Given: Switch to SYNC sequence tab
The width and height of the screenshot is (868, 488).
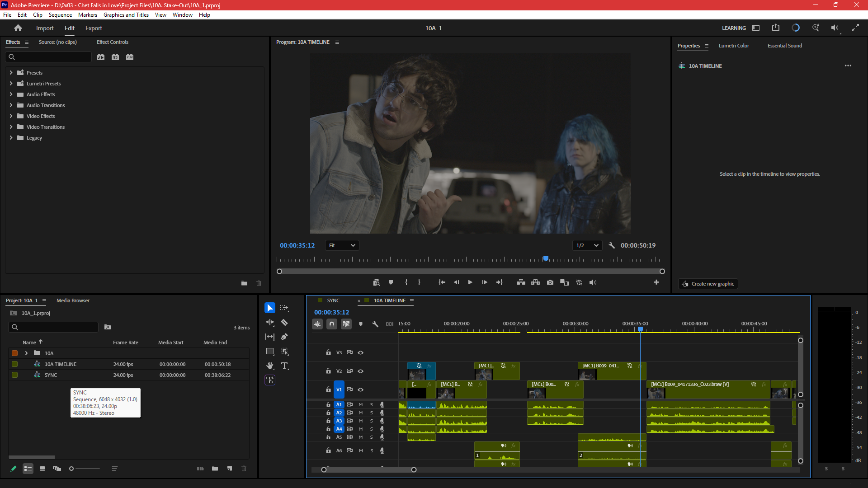Looking at the screenshot, I should [x=333, y=300].
